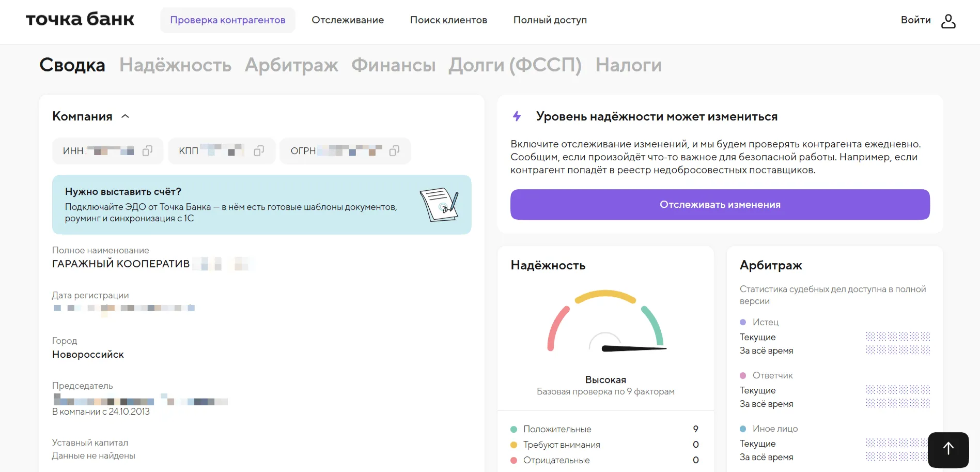This screenshot has width=980, height=472.
Task: Click the Войти login link
Action: coord(915,20)
